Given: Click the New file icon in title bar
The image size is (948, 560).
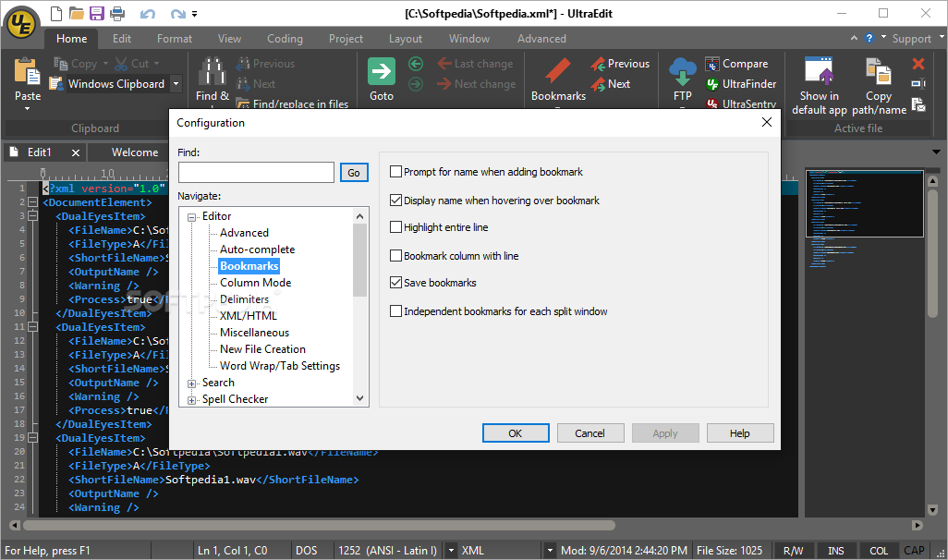Looking at the screenshot, I should pyautogui.click(x=55, y=13).
